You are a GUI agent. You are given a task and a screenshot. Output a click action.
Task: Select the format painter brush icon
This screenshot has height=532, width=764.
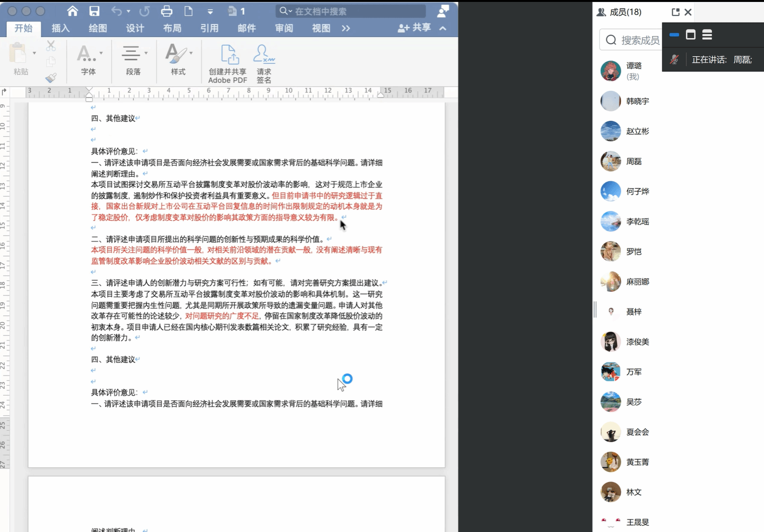click(x=51, y=77)
